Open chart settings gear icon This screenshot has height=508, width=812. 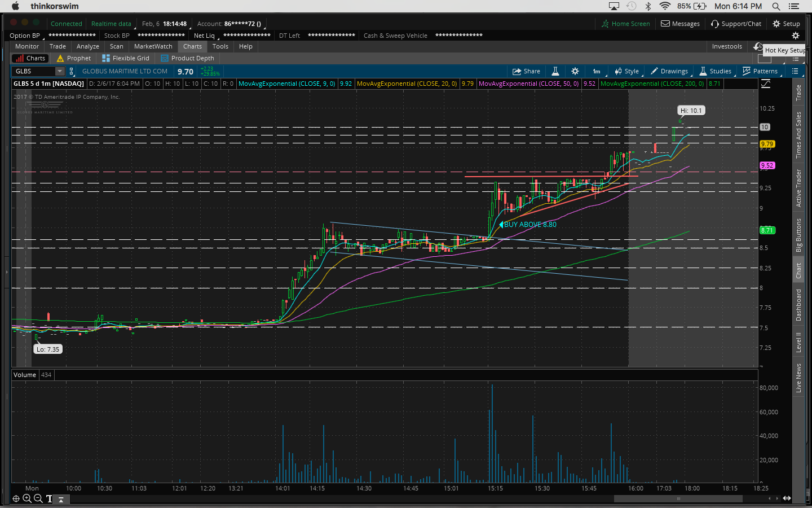pyautogui.click(x=575, y=71)
